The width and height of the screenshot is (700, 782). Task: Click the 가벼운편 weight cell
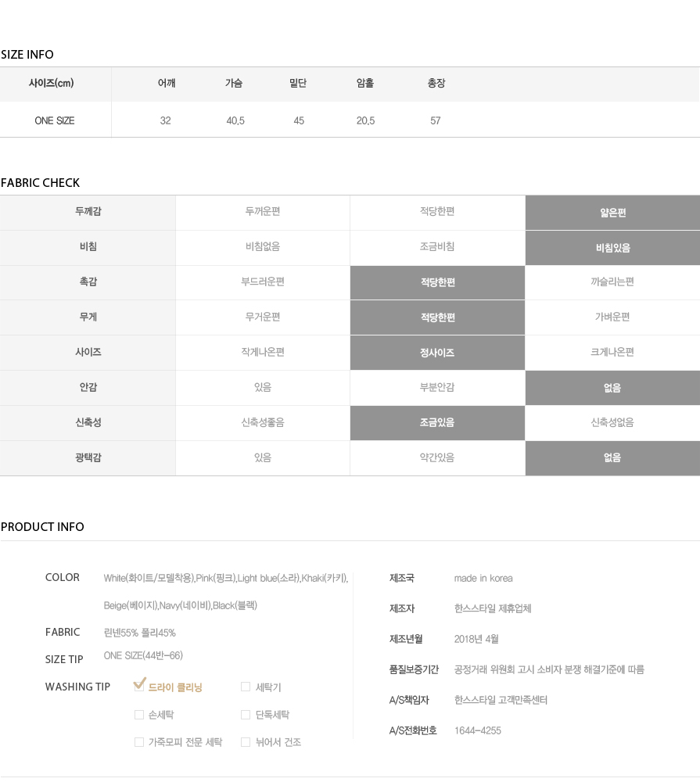612,317
